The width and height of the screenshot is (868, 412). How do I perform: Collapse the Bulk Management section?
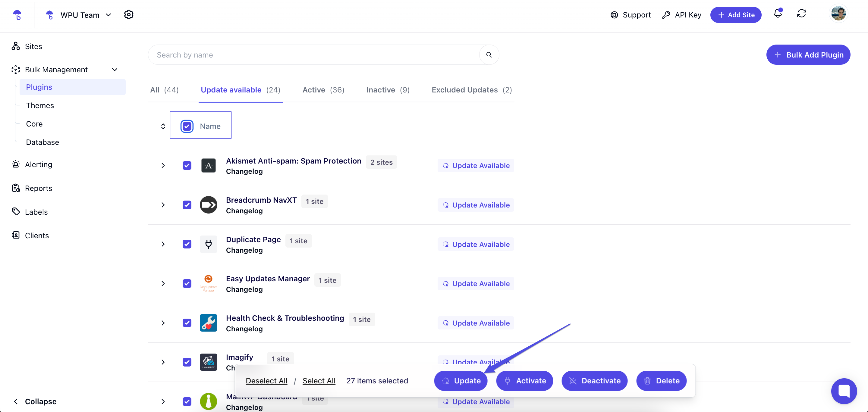click(115, 70)
